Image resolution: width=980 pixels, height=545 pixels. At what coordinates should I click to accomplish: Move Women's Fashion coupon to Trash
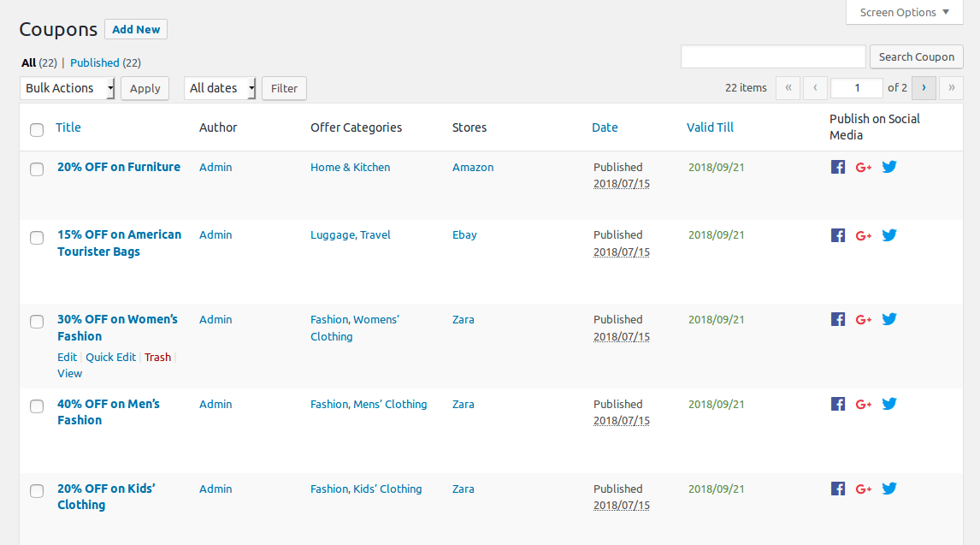(x=157, y=357)
